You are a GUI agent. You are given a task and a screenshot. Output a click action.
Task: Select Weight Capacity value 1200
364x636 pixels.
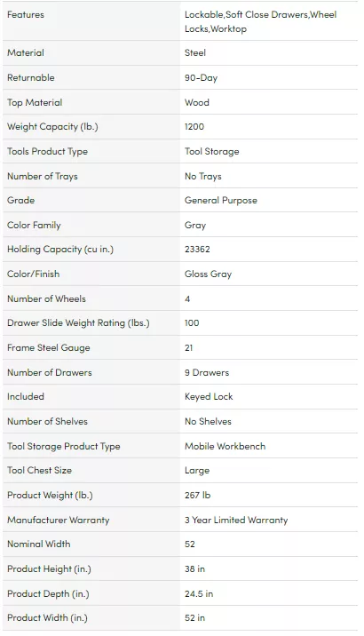194,126
